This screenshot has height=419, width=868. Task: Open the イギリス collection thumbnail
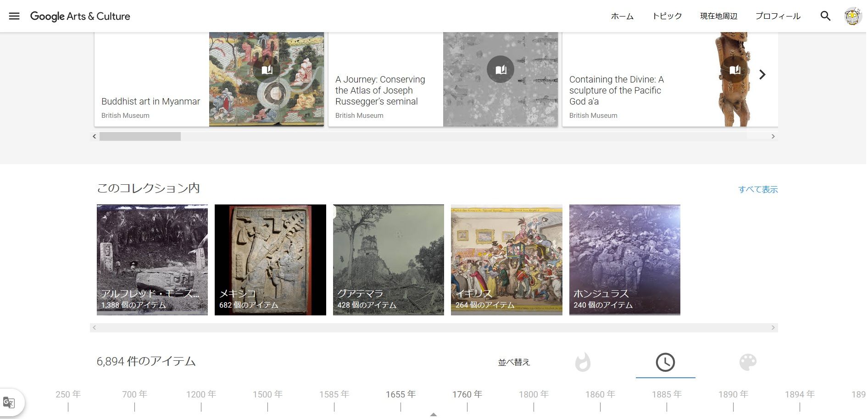tap(506, 260)
